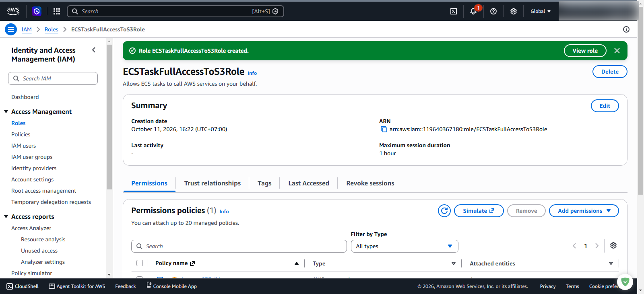This screenshot has width=644, height=294.
Task: Open the Global region dropdown
Action: pos(541,11)
